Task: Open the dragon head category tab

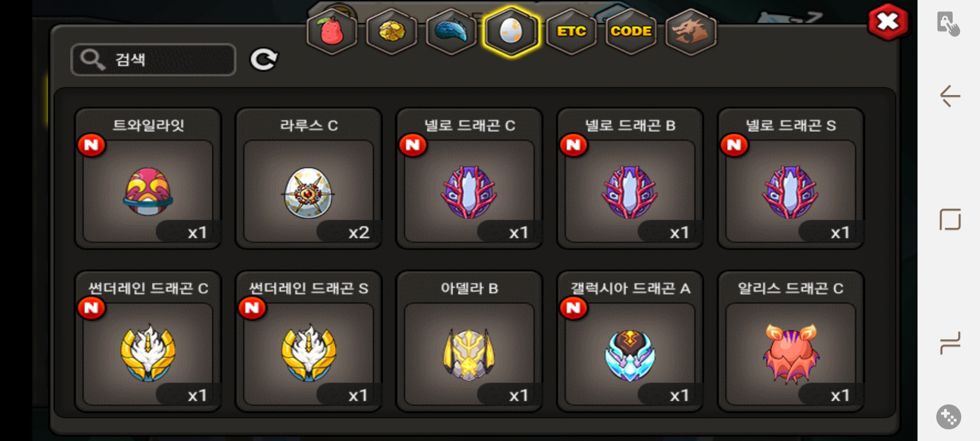Action: (690, 31)
